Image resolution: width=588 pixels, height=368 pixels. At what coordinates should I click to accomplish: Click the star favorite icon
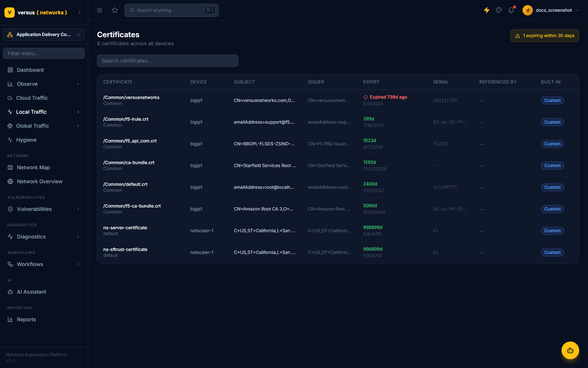115,10
